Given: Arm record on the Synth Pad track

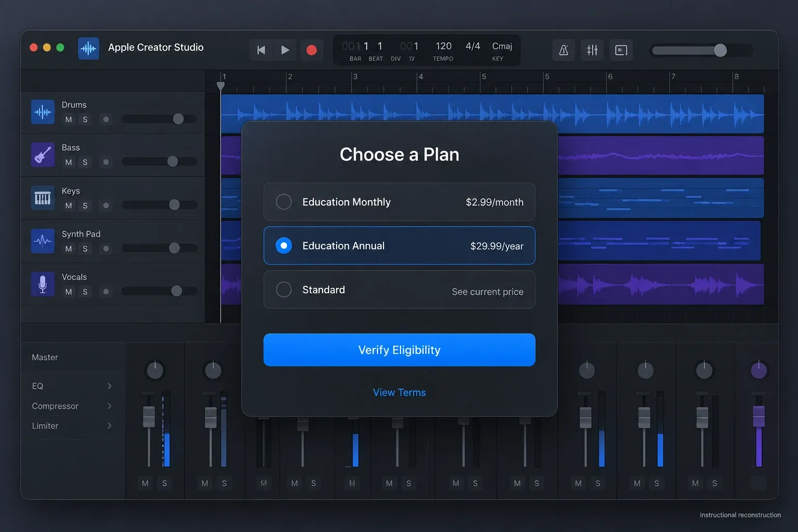Looking at the screenshot, I should 106,249.
